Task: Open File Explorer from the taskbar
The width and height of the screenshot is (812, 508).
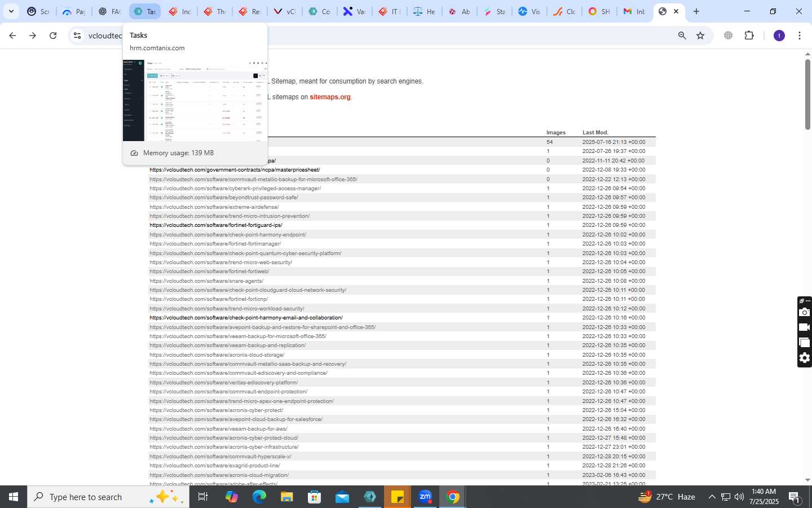Action: point(287,497)
